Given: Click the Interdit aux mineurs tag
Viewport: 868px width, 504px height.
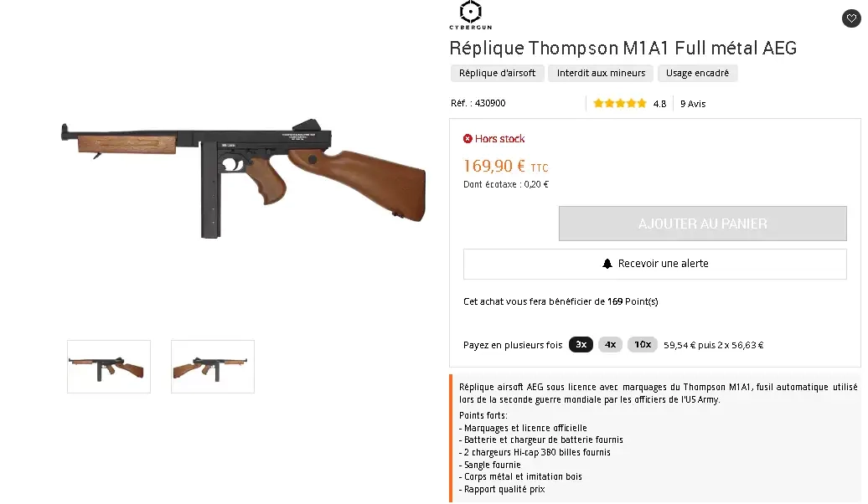Looking at the screenshot, I should [601, 73].
